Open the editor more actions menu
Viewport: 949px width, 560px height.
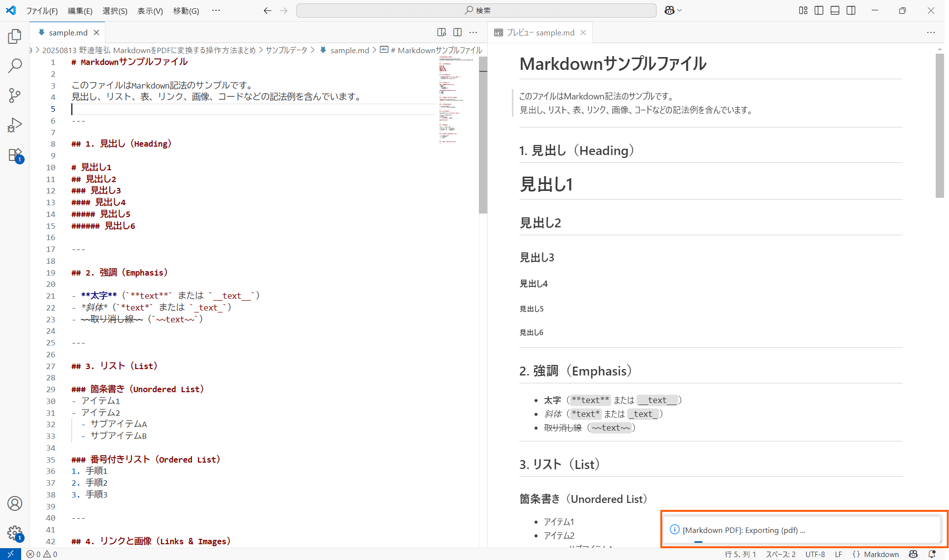point(473,32)
